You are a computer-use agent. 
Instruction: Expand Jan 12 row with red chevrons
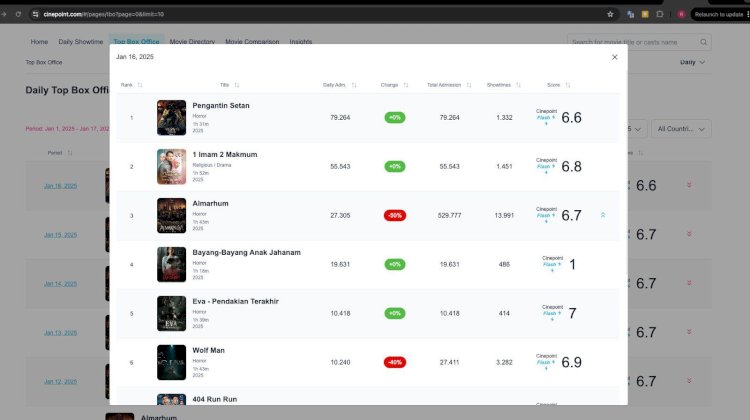(x=689, y=381)
